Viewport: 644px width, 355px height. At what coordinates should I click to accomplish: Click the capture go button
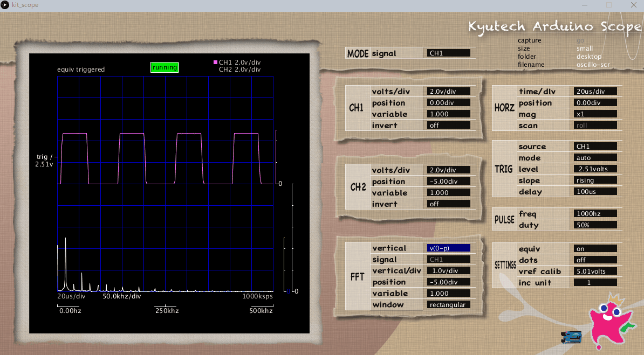(580, 40)
